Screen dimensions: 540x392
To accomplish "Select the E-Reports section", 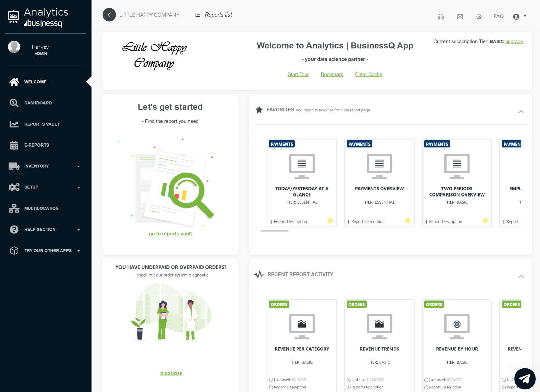I will [x=37, y=145].
